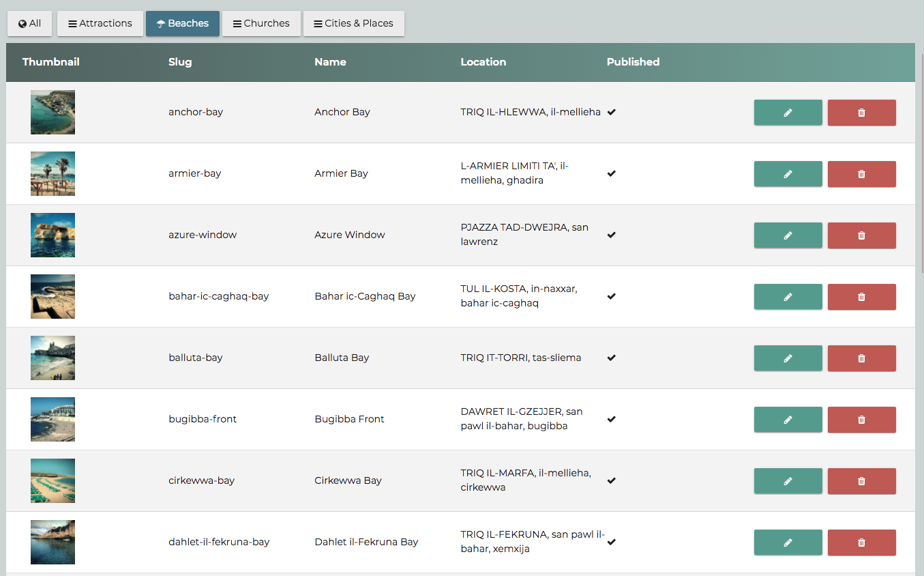
Task: Switch to the All category tab
Action: [30, 23]
